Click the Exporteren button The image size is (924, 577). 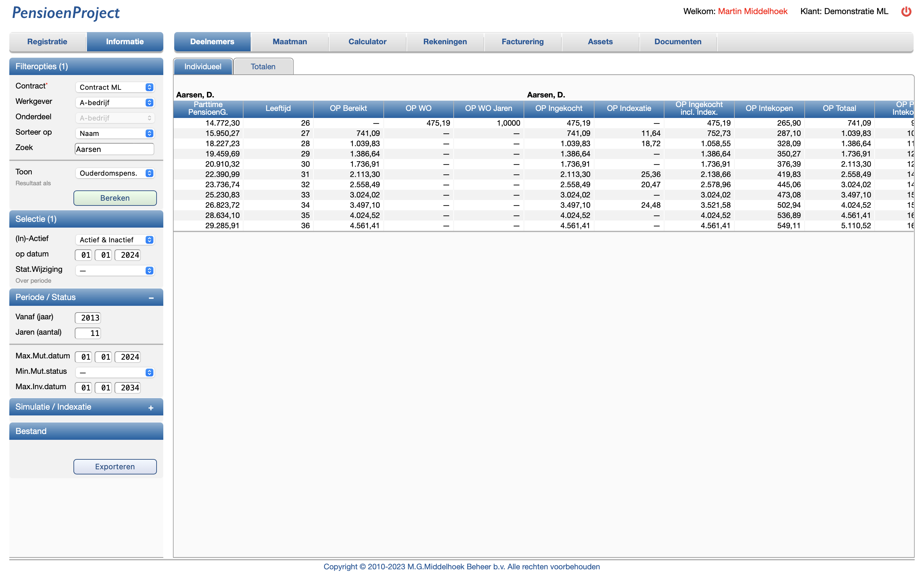(115, 467)
